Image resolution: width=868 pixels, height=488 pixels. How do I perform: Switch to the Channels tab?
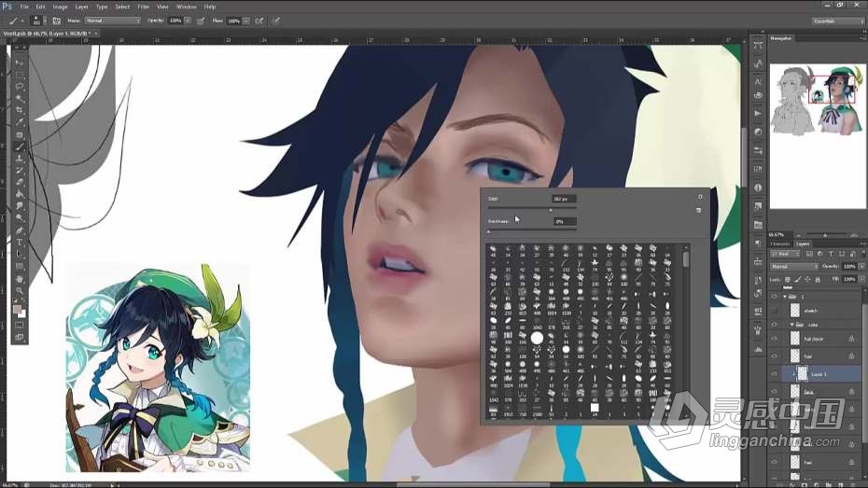click(780, 244)
